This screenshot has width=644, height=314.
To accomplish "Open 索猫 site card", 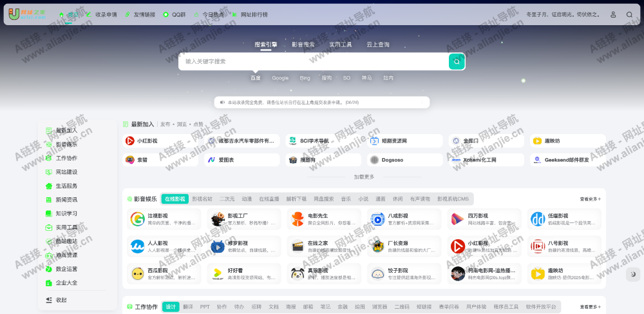I will pos(160,160).
